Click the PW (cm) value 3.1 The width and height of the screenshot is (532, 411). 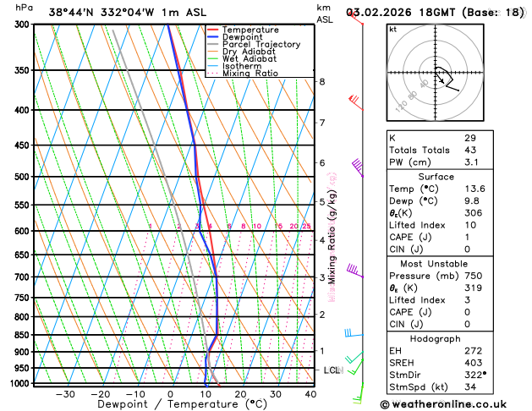(471, 162)
